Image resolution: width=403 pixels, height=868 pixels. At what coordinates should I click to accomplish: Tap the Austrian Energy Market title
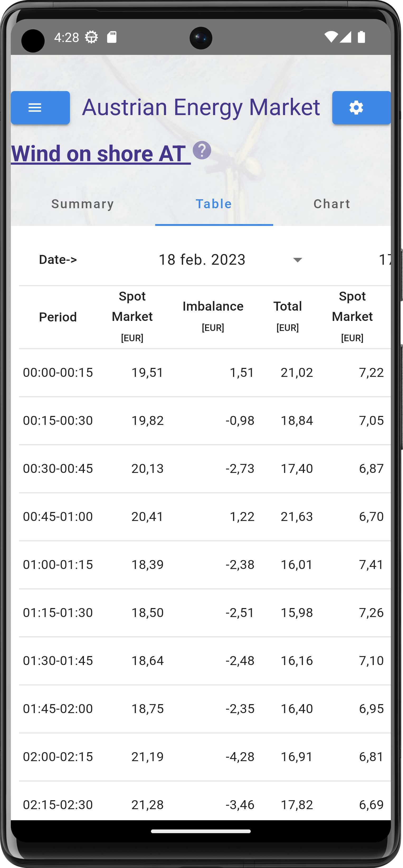pos(201,107)
